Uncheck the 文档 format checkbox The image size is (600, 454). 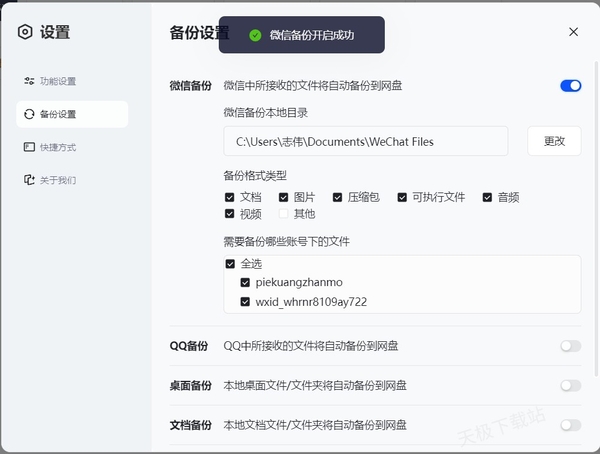[x=230, y=198]
